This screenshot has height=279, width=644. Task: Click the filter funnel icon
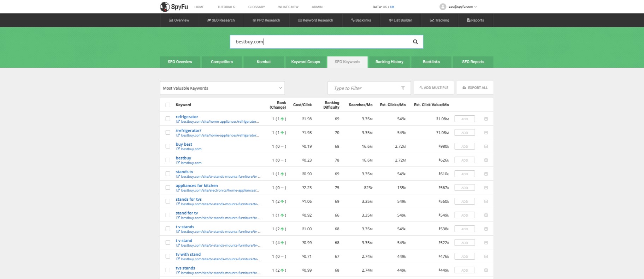pyautogui.click(x=403, y=88)
